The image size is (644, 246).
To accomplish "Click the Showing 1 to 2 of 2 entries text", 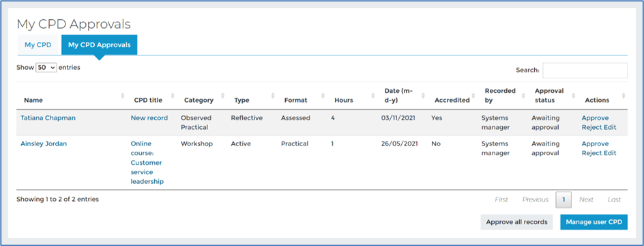I will point(57,200).
